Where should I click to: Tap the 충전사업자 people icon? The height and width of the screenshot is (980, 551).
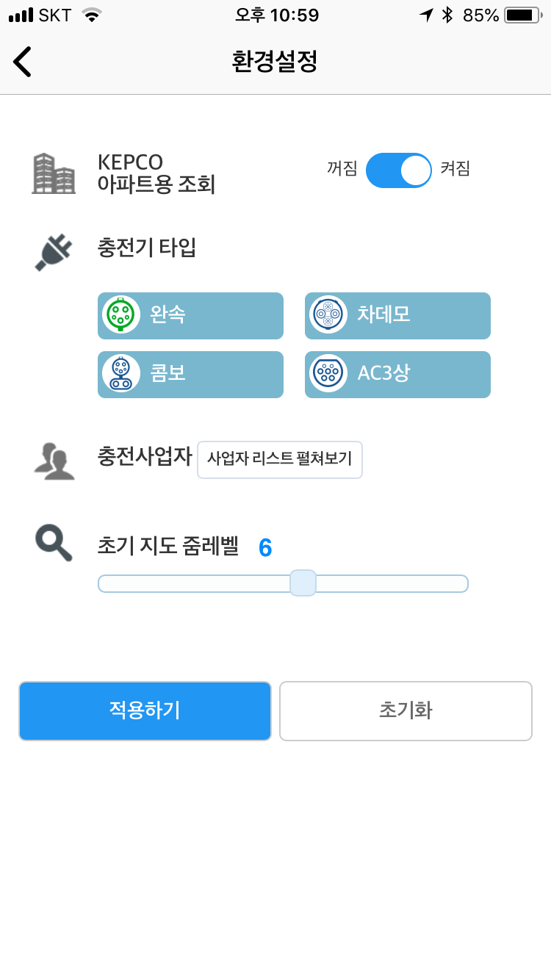pyautogui.click(x=54, y=461)
